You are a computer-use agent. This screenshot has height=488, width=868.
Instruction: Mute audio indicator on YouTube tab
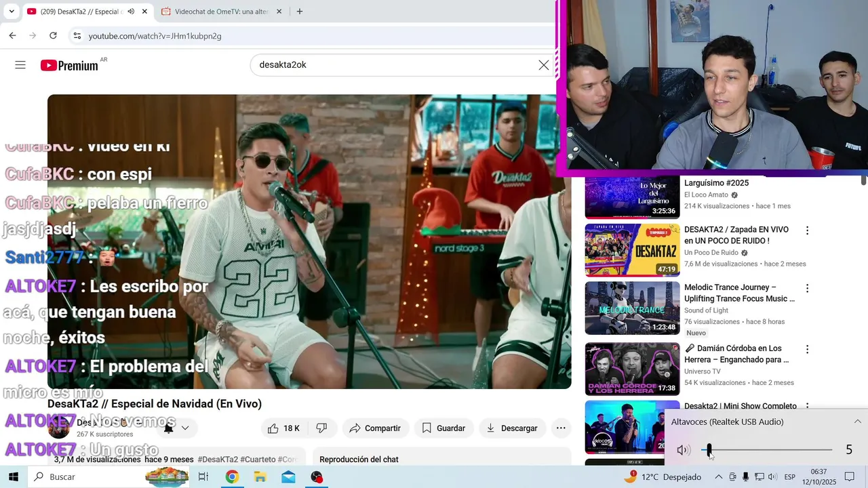point(131,12)
